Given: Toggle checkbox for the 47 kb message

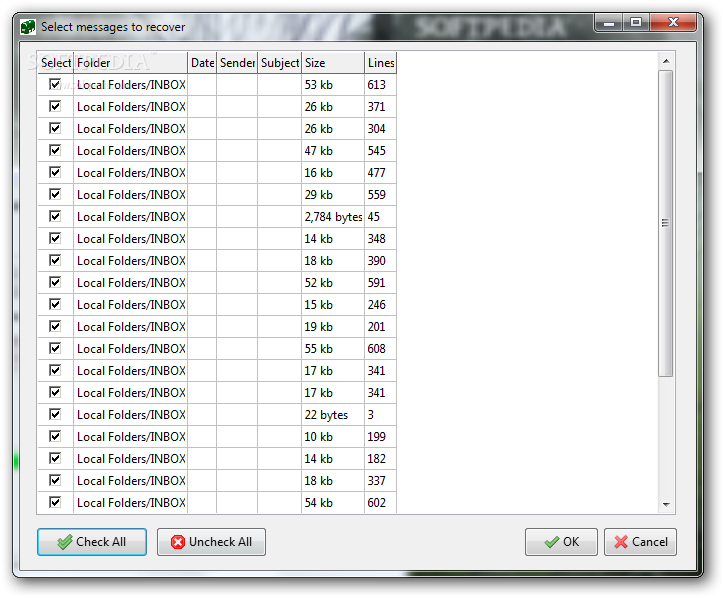Looking at the screenshot, I should pyautogui.click(x=55, y=150).
